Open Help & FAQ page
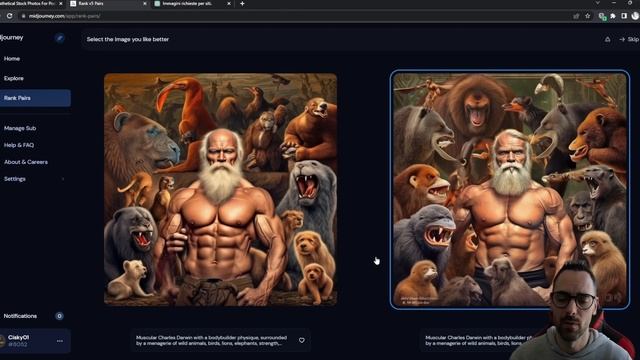The height and width of the screenshot is (360, 640). click(x=19, y=145)
